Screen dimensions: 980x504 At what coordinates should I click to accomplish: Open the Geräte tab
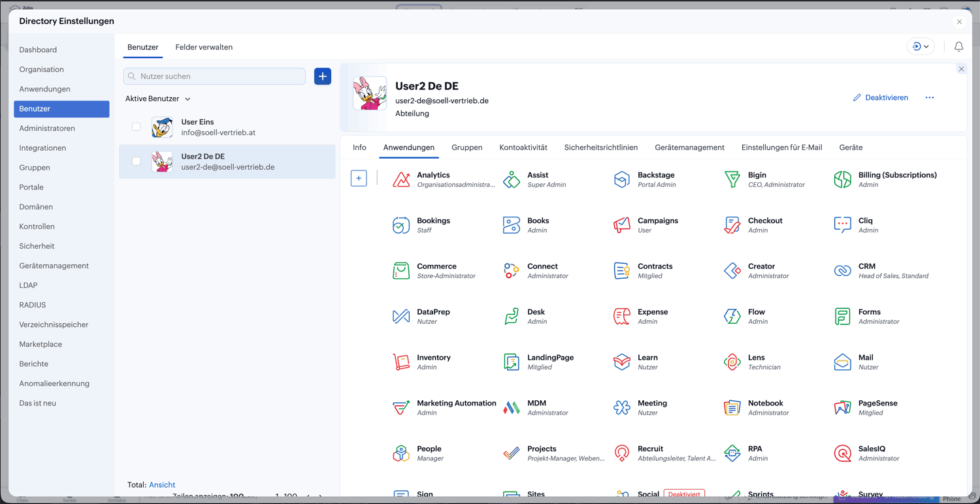tap(851, 148)
